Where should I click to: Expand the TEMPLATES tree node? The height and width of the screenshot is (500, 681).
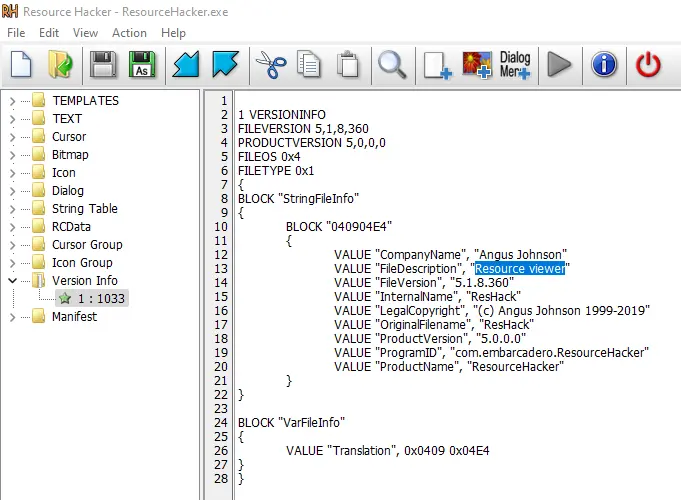click(12, 101)
